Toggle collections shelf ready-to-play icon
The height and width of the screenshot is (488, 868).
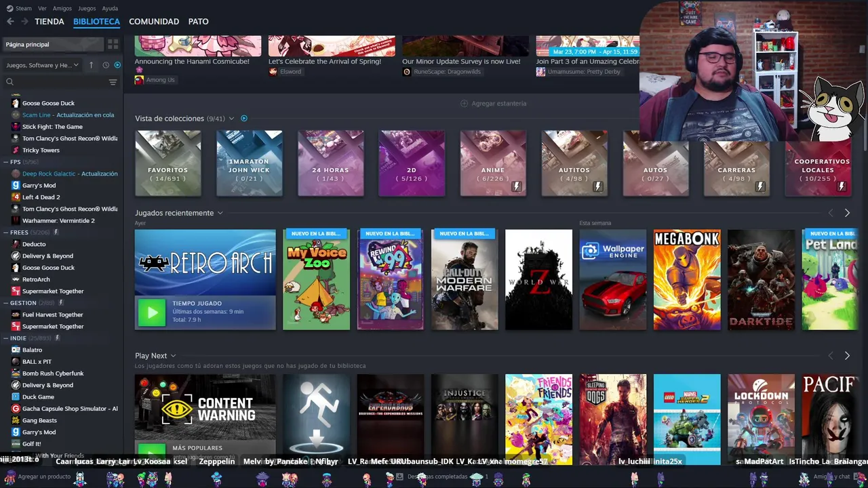point(244,119)
